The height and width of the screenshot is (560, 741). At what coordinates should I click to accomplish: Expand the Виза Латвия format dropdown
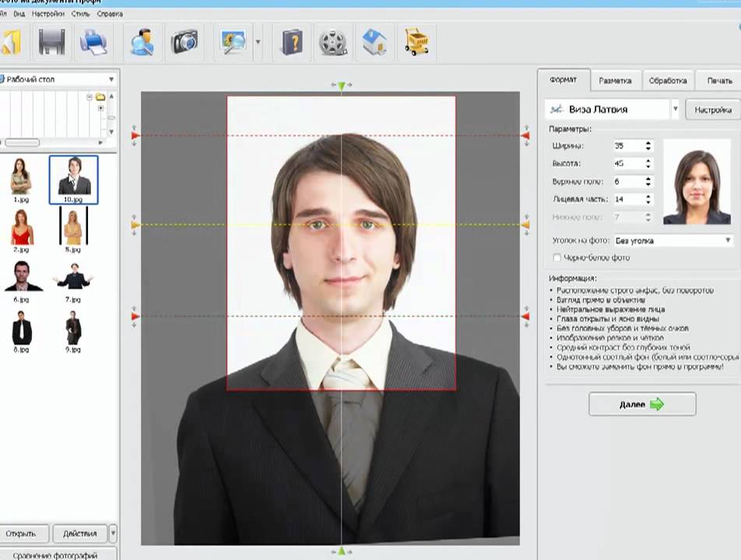[x=675, y=110]
